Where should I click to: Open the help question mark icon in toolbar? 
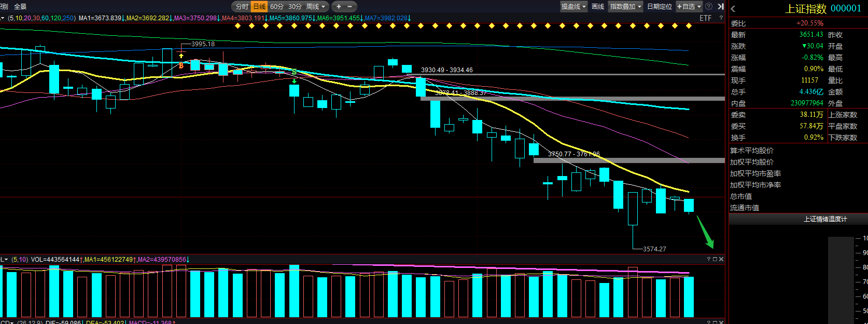click(709, 7)
